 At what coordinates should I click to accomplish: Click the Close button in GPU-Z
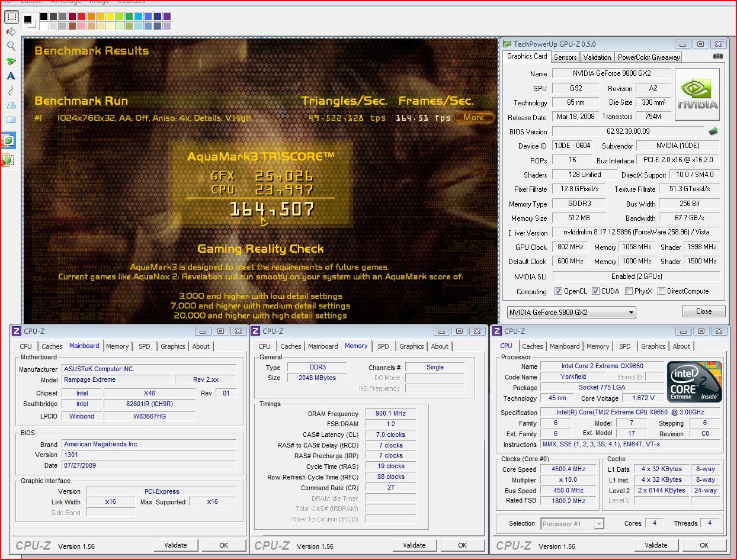pos(704,311)
